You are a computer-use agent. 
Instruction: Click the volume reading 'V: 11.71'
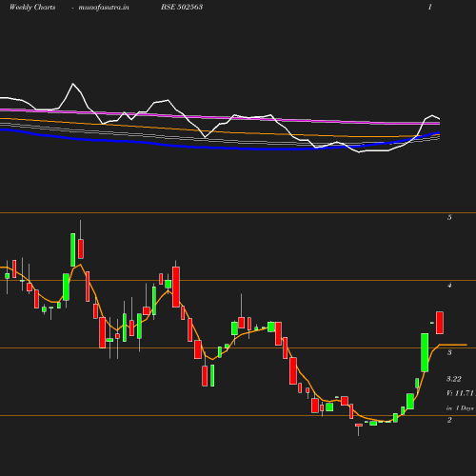click(460, 393)
